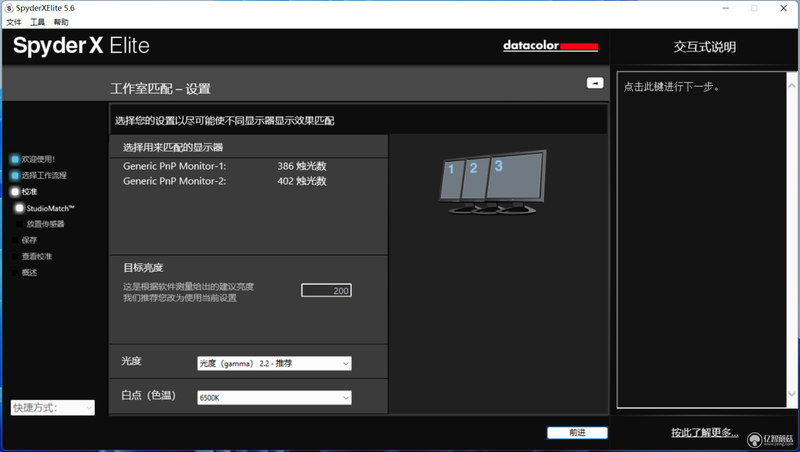Click the SpyderX app icon in title bar

[9, 8]
